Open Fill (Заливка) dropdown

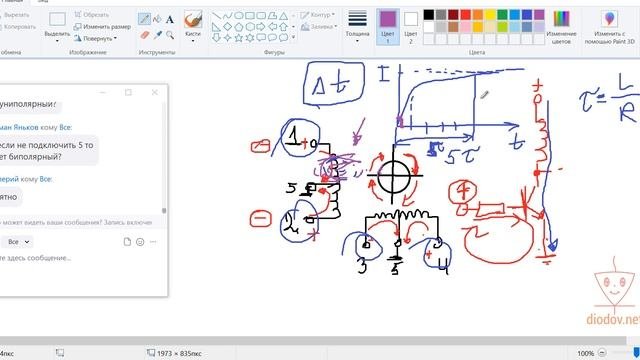(x=319, y=27)
